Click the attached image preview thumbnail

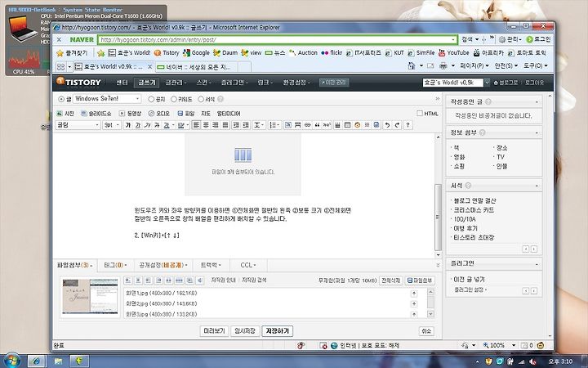tap(90, 296)
